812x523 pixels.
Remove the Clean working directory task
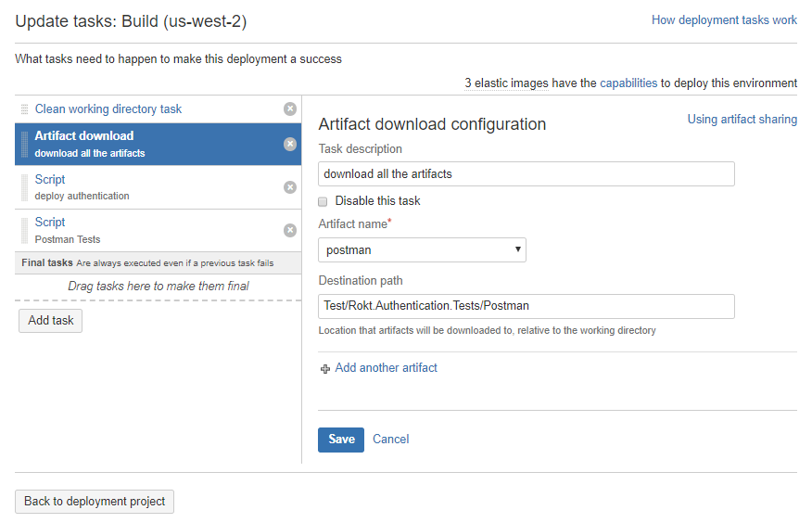tap(290, 108)
